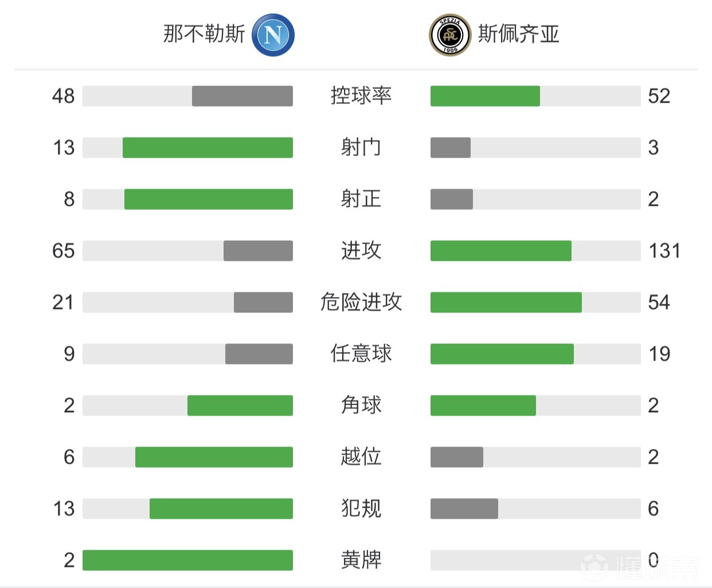
Task: Click Napoli's green 越位 offsides bar
Action: tap(214, 457)
